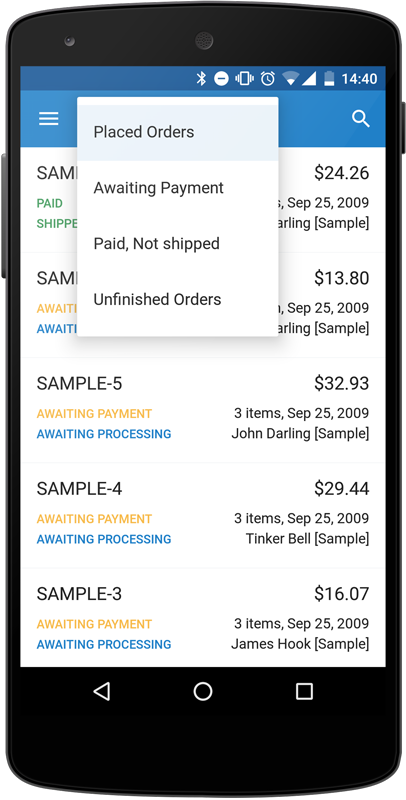Open order SAMPLE-4 by Tinker Bell
Image resolution: width=406 pixels, height=800 pixels.
coord(203,515)
